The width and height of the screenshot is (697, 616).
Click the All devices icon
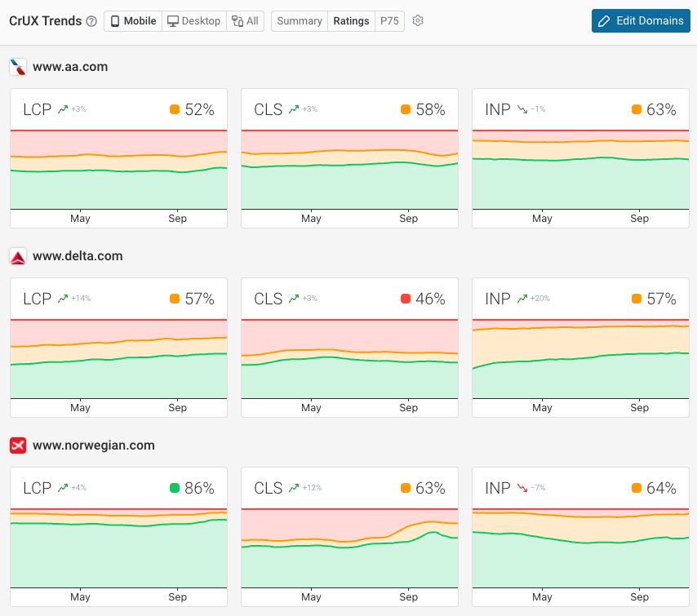238,20
